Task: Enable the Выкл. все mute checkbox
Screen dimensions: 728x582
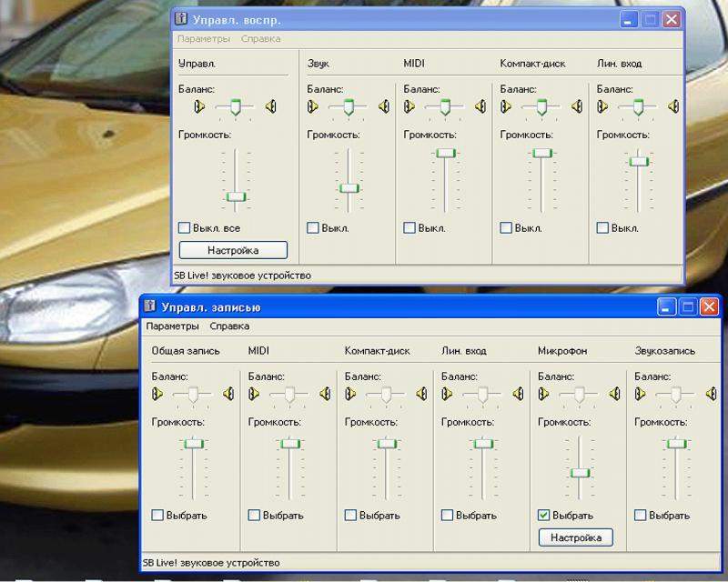Action: (185, 228)
